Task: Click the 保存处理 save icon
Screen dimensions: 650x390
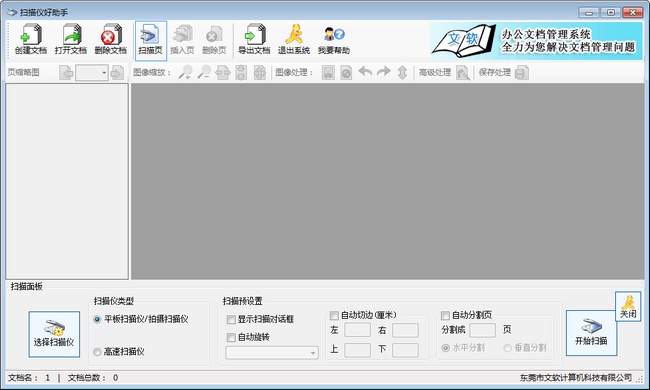Action: (x=521, y=73)
